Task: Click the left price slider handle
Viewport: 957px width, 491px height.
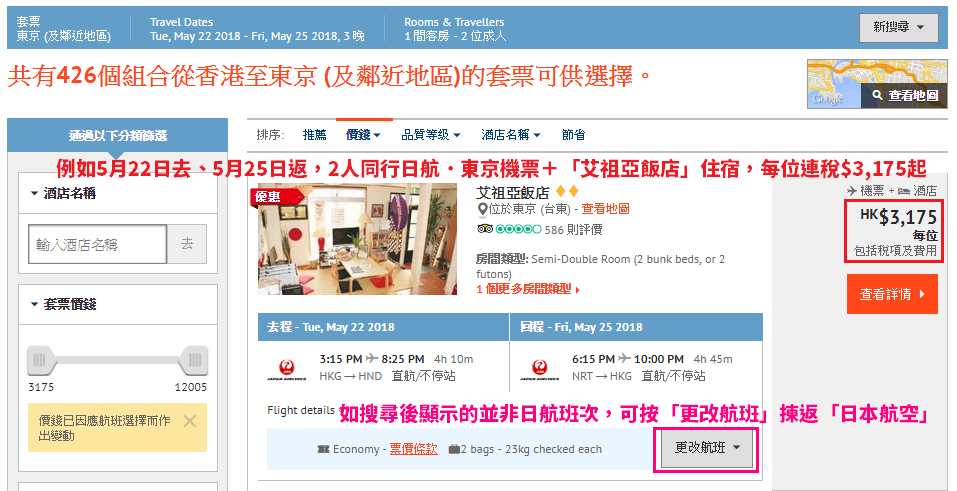Action: coord(40,360)
